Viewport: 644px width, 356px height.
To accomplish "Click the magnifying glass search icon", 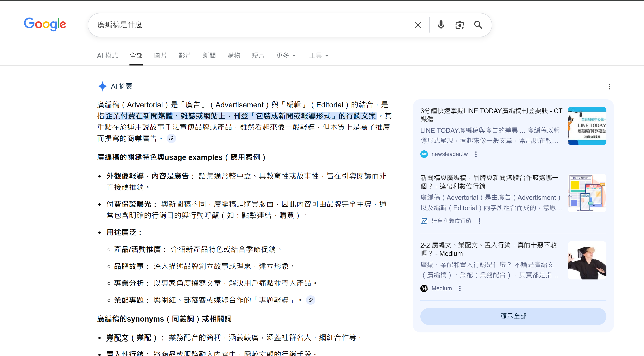I will 478,25.
